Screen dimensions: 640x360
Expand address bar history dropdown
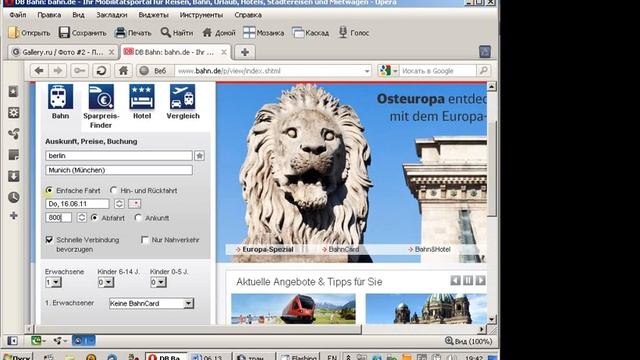tap(367, 71)
